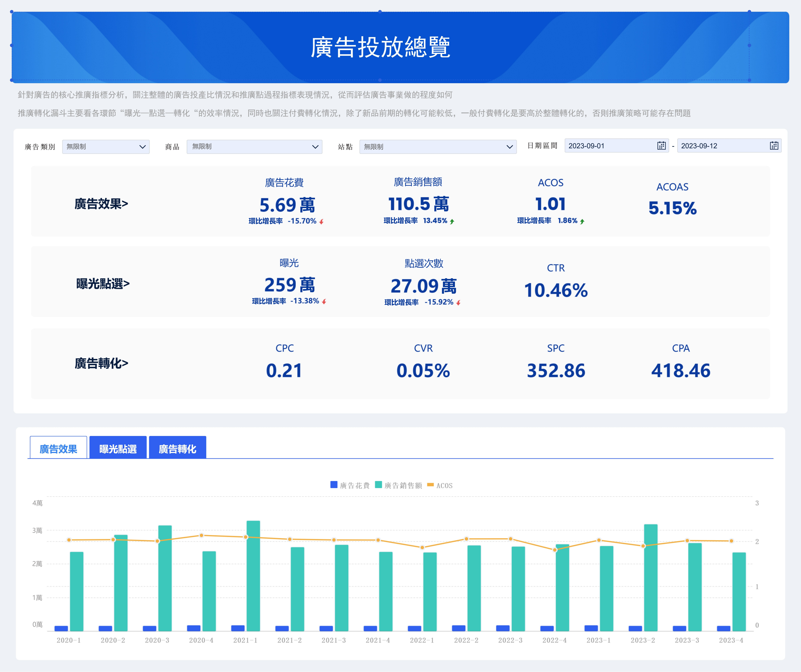Switch to the 曝光點選 tab
The image size is (801, 672).
point(118,448)
